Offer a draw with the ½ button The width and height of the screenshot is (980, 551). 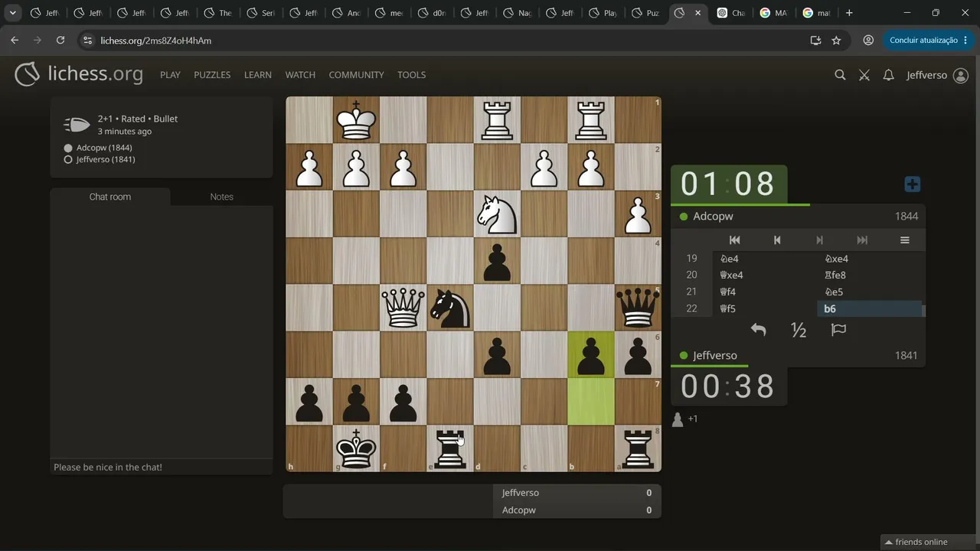[x=799, y=330]
